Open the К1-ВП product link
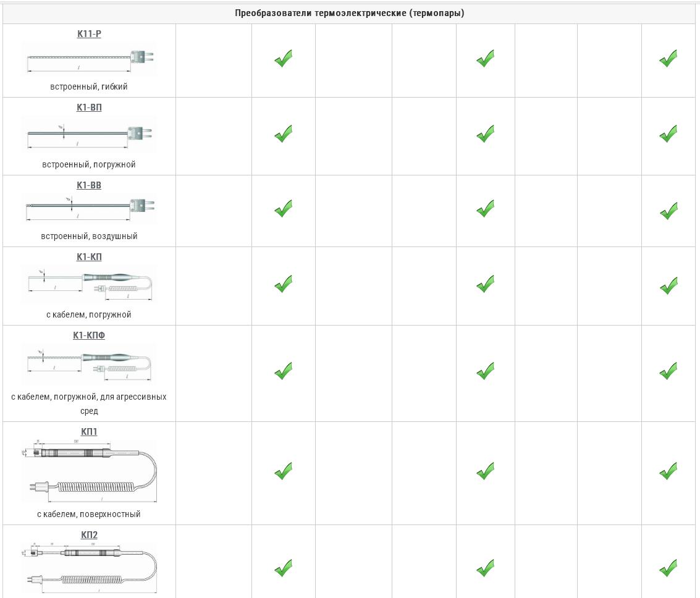 (x=89, y=107)
